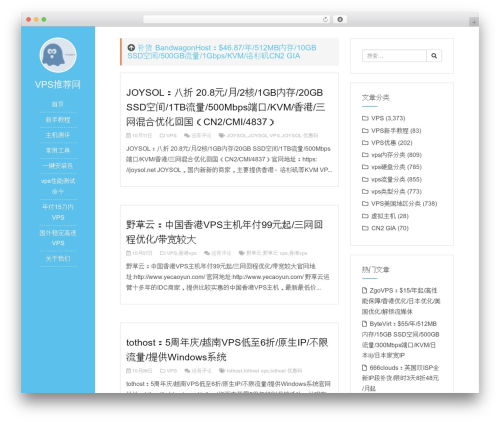Click folder icon beside 虚拟主机 (28)
The width and height of the screenshot is (500, 423).
click(365, 216)
